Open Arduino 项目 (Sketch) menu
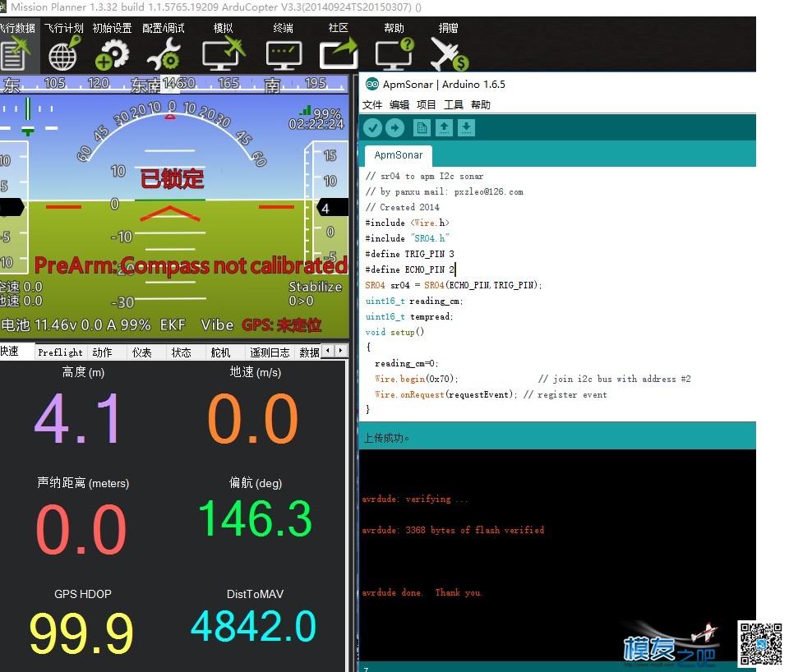 (426, 104)
